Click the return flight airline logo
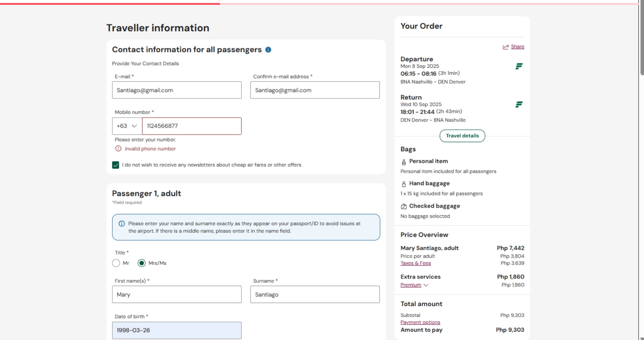 519,105
